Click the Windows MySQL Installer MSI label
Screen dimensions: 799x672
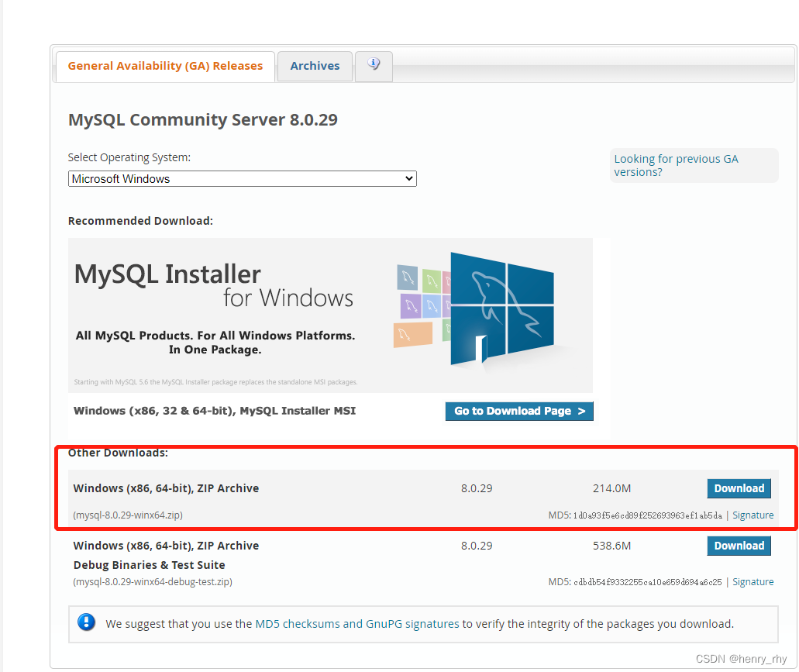pyautogui.click(x=215, y=411)
